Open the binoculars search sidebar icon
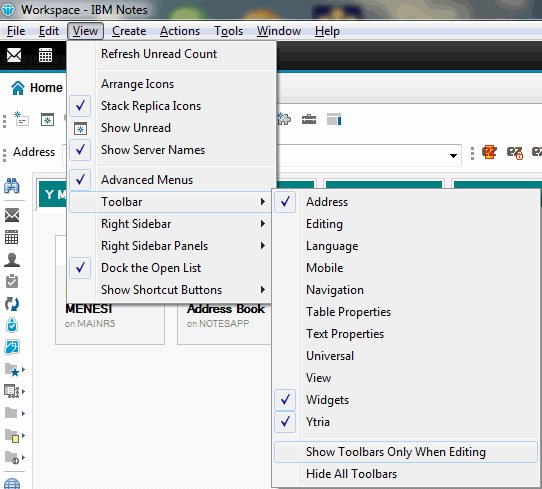 (12, 186)
